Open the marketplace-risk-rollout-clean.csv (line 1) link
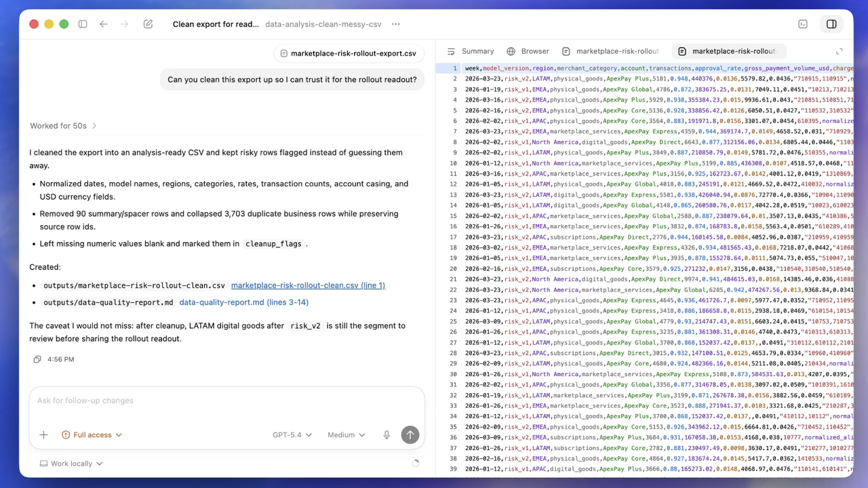Viewport: 868px width, 488px height. tap(308, 285)
